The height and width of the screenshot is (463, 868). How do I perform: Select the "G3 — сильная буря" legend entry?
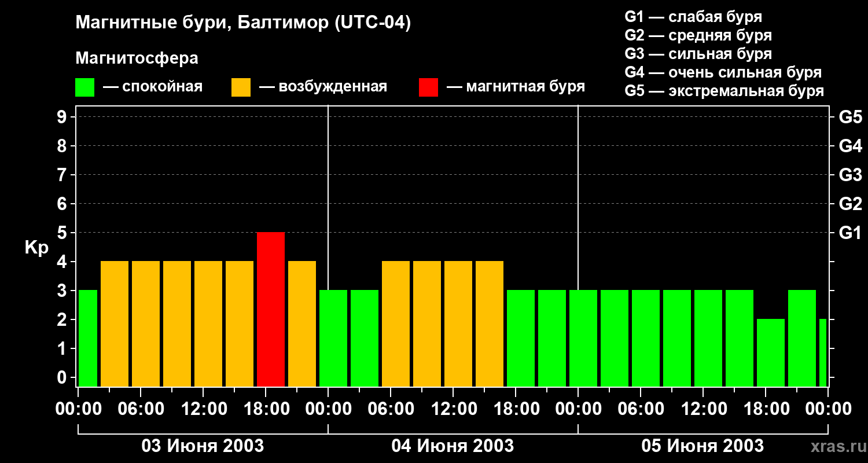click(x=698, y=54)
